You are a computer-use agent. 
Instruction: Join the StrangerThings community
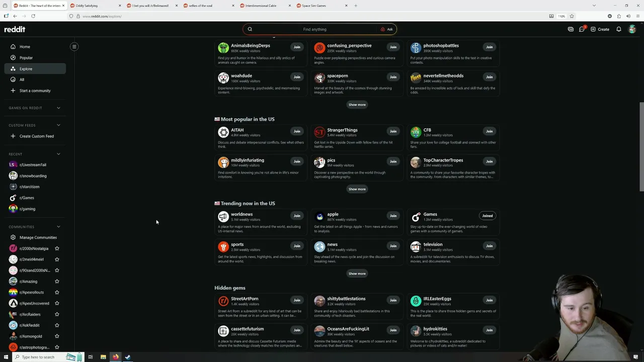393,131
